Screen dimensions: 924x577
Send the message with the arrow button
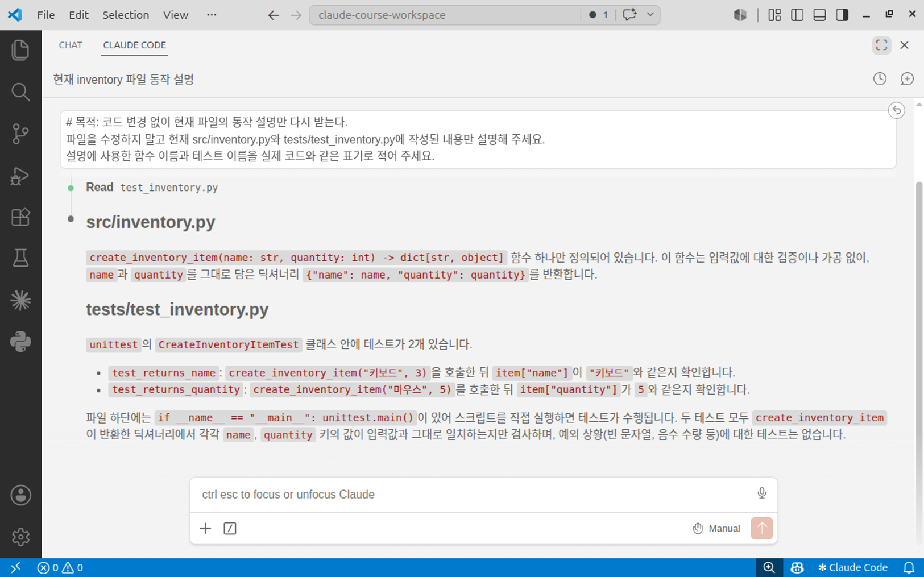(x=761, y=528)
